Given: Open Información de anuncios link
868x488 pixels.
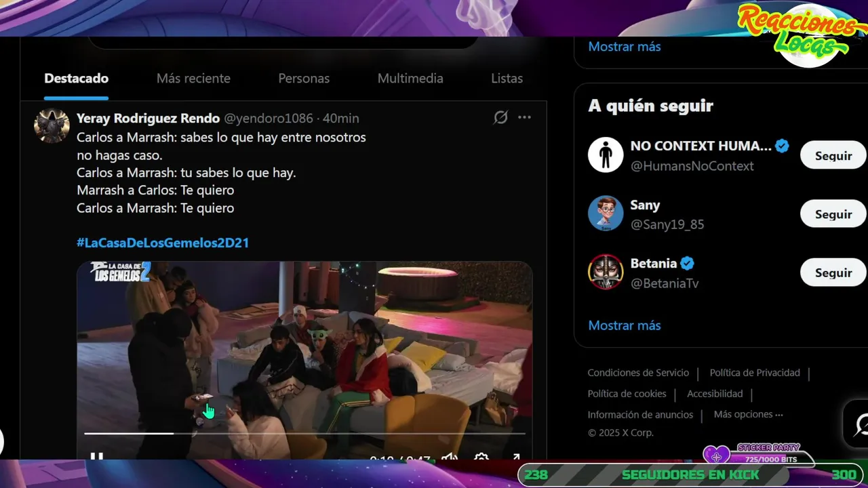Looking at the screenshot, I should 640,415.
